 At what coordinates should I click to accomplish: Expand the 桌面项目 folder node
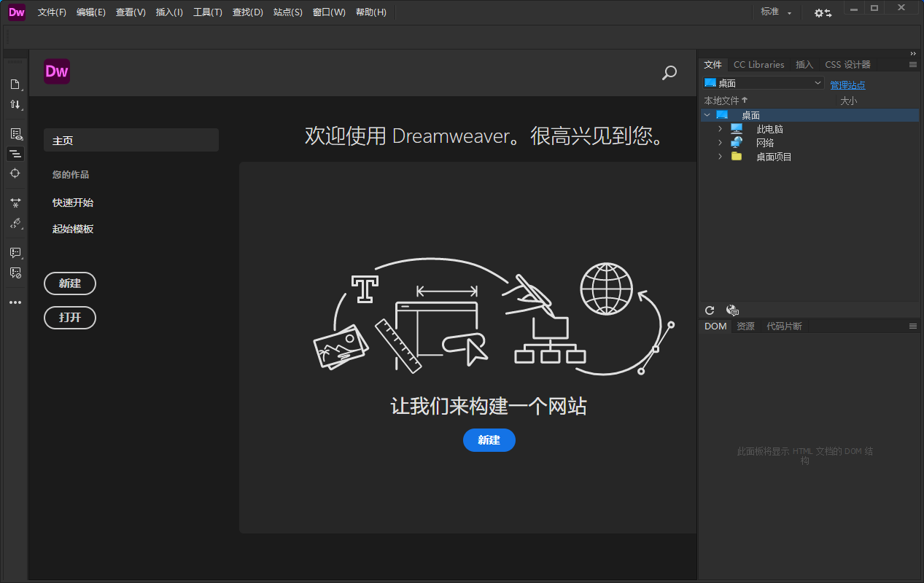[720, 157]
